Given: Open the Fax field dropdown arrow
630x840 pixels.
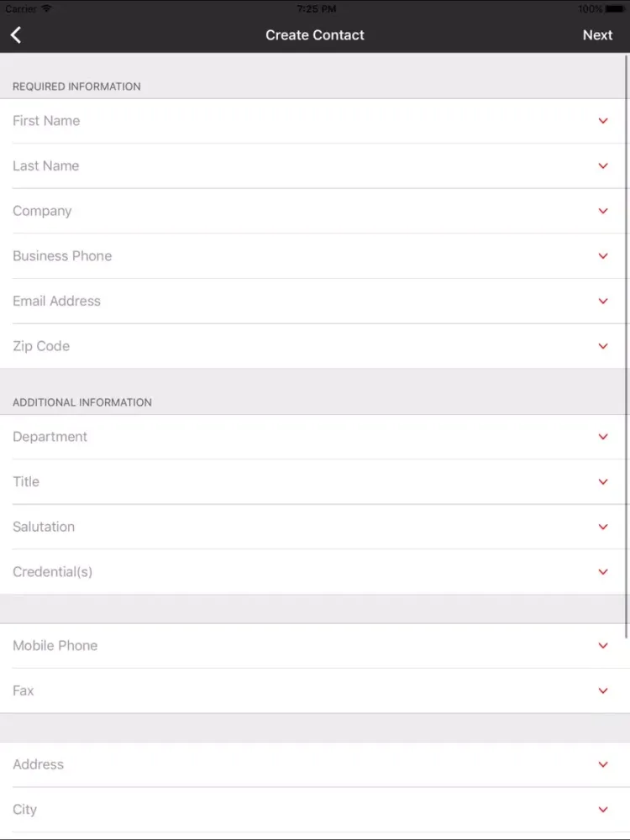Looking at the screenshot, I should (x=602, y=690).
